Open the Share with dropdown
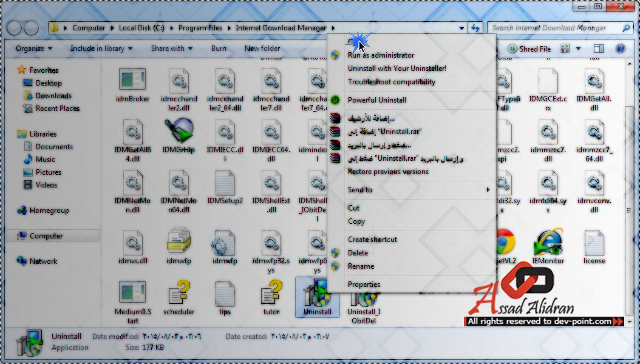The width and height of the screenshot is (640, 364). pos(171,49)
